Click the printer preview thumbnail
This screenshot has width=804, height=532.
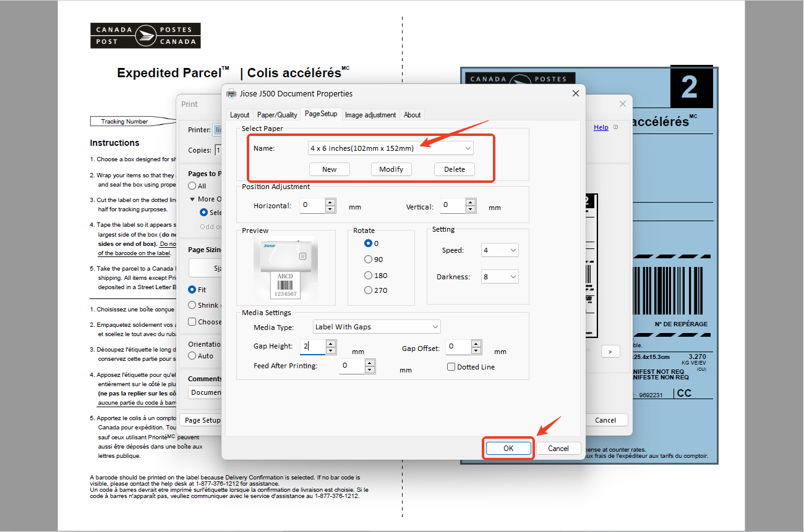(285, 270)
